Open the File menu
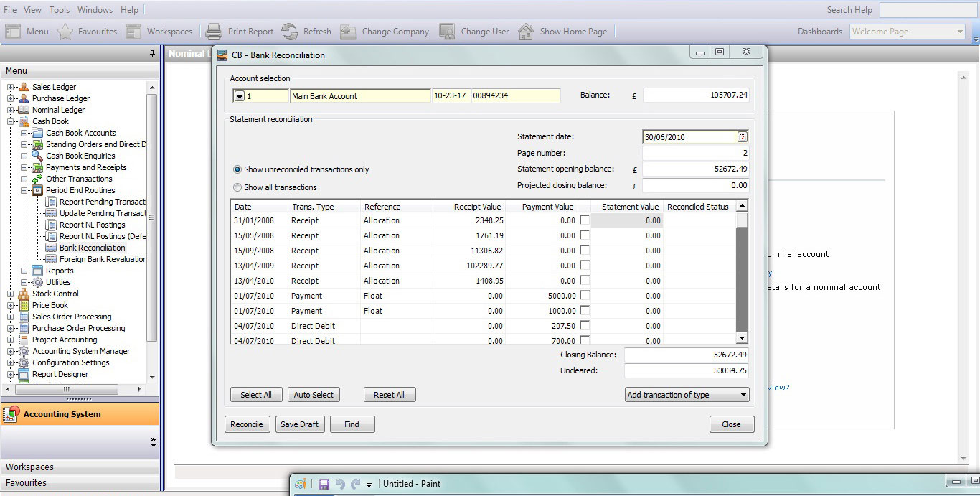 click(x=10, y=10)
